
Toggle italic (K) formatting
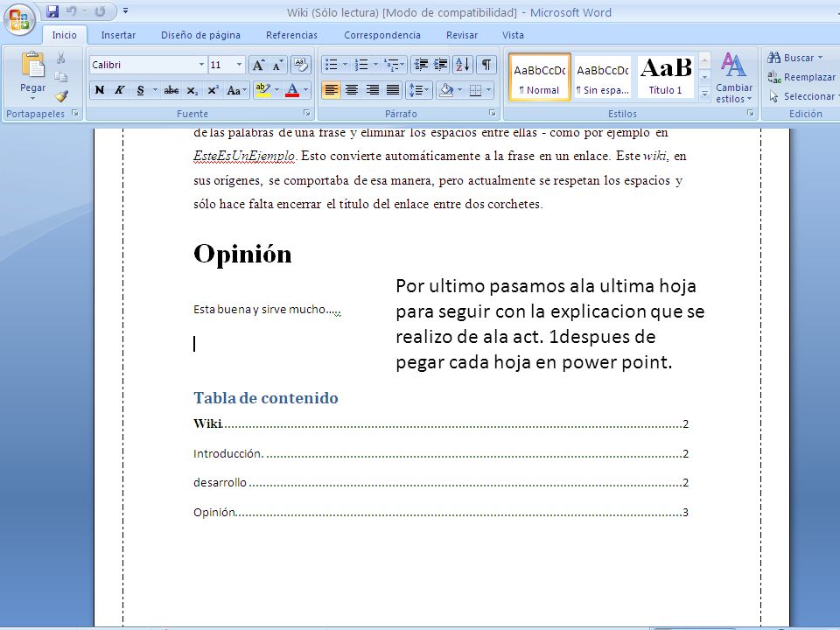tap(120, 90)
